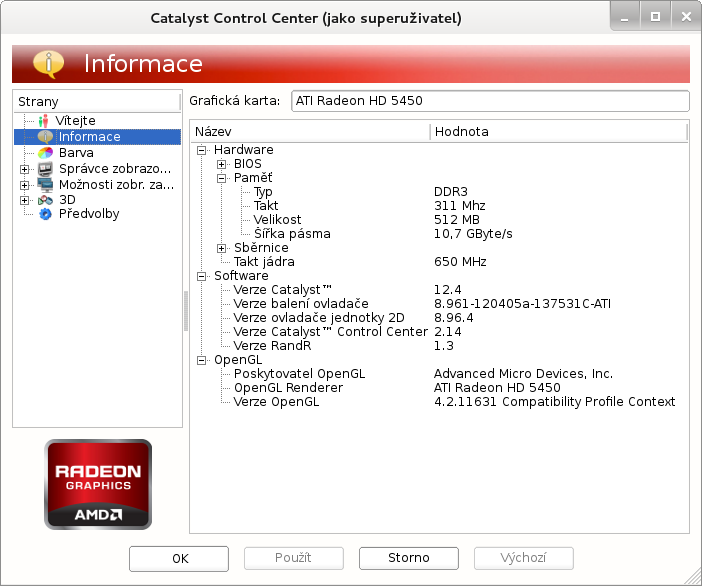Click the value 8.961-120405a-137531C-ATI
The width and height of the screenshot is (702, 586).
pyautogui.click(x=522, y=304)
